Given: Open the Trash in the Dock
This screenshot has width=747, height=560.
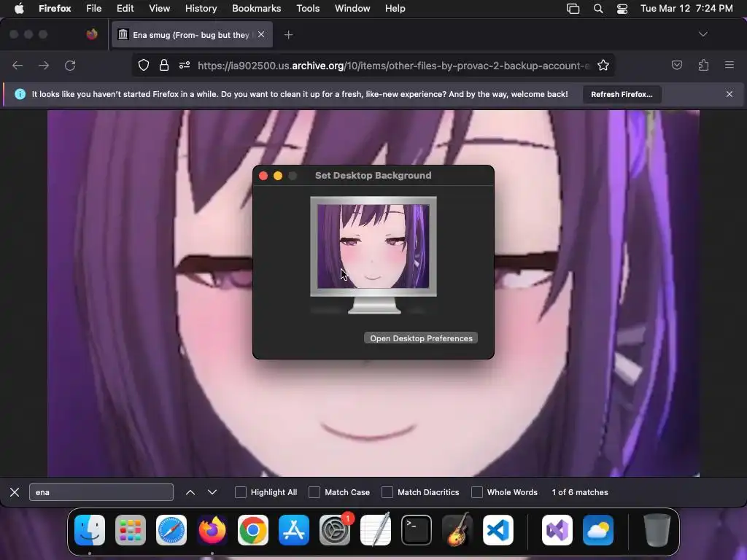Looking at the screenshot, I should 657,530.
